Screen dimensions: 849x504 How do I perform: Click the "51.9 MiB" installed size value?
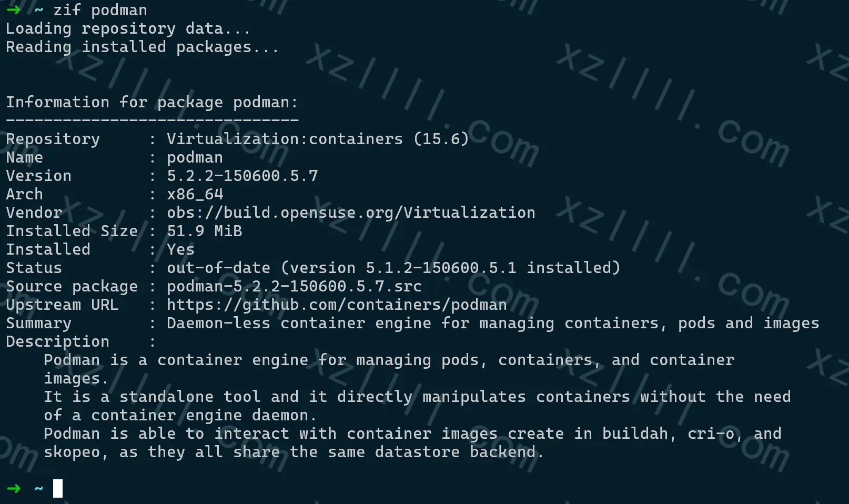click(x=204, y=231)
